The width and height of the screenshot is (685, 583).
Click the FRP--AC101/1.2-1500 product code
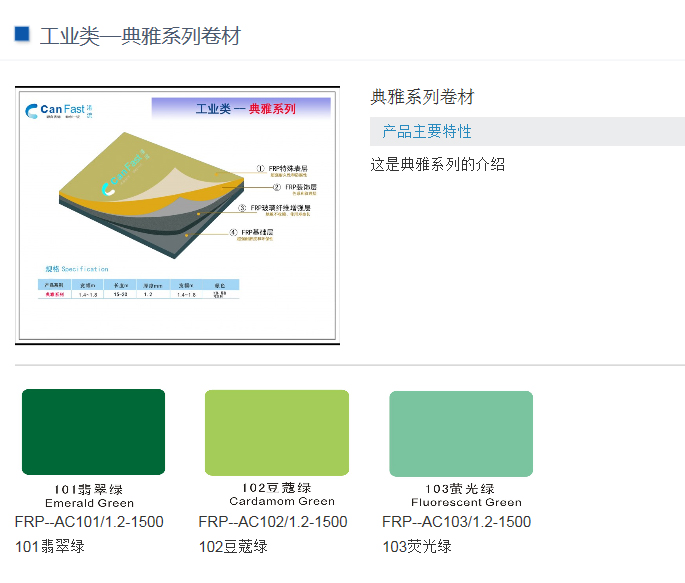click(x=89, y=522)
